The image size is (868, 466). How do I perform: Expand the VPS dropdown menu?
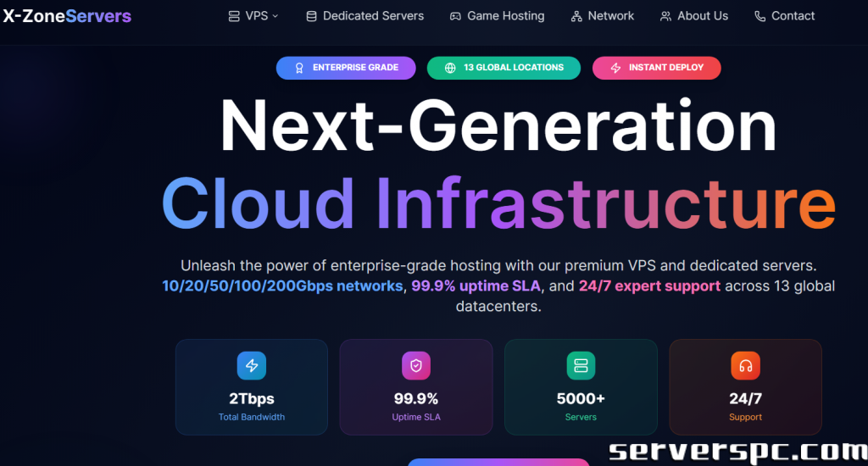(255, 16)
